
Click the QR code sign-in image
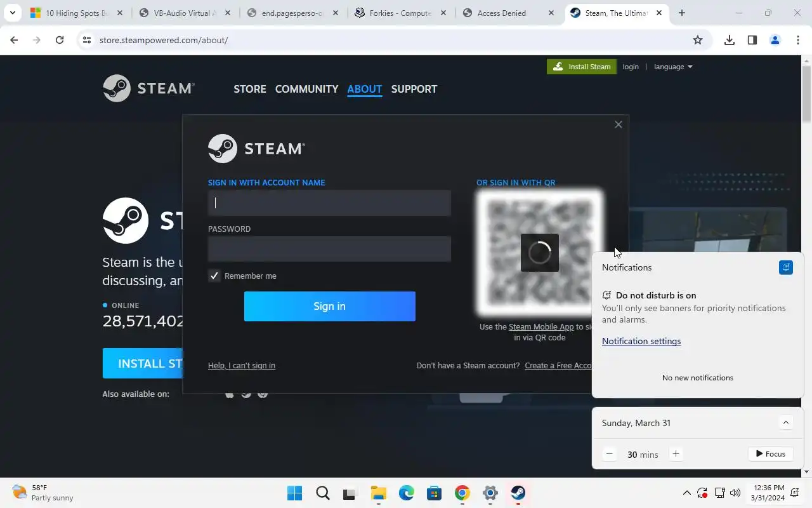coord(540,252)
